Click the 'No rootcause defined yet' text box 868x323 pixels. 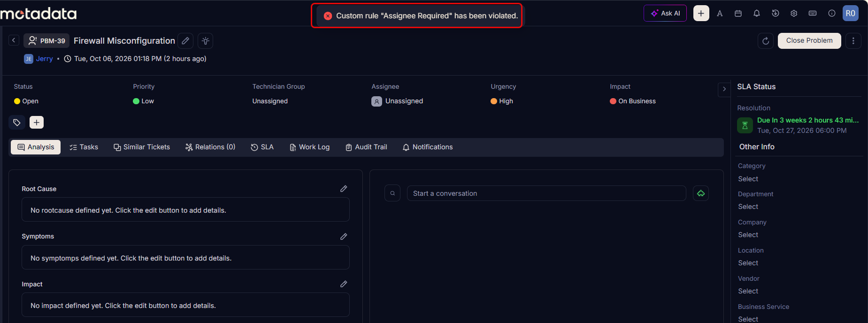185,210
